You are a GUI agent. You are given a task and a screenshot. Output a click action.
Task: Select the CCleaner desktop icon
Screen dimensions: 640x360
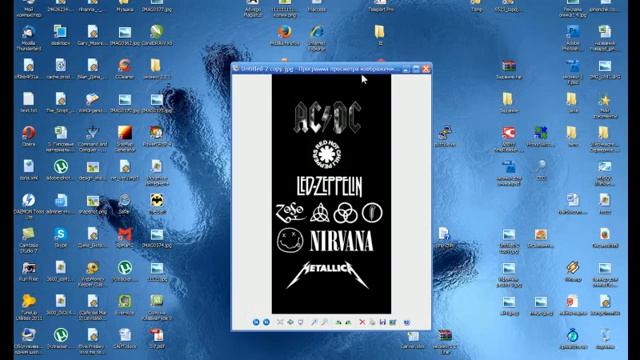[x=124, y=69]
